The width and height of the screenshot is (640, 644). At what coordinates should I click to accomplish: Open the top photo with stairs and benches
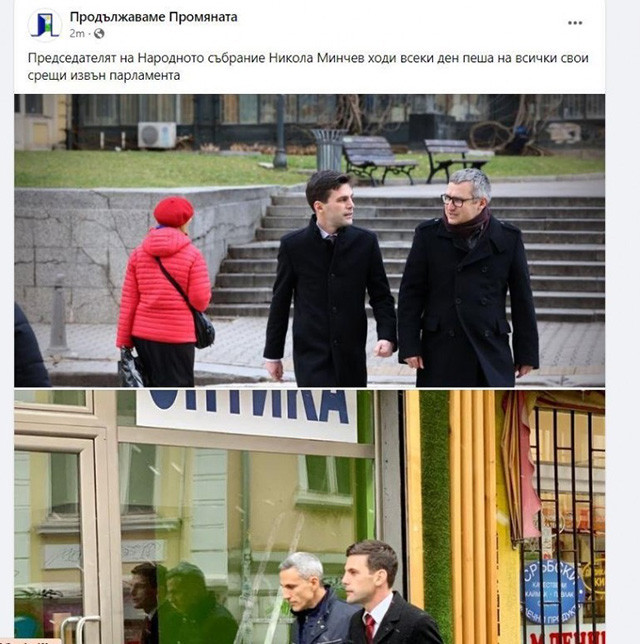click(309, 241)
